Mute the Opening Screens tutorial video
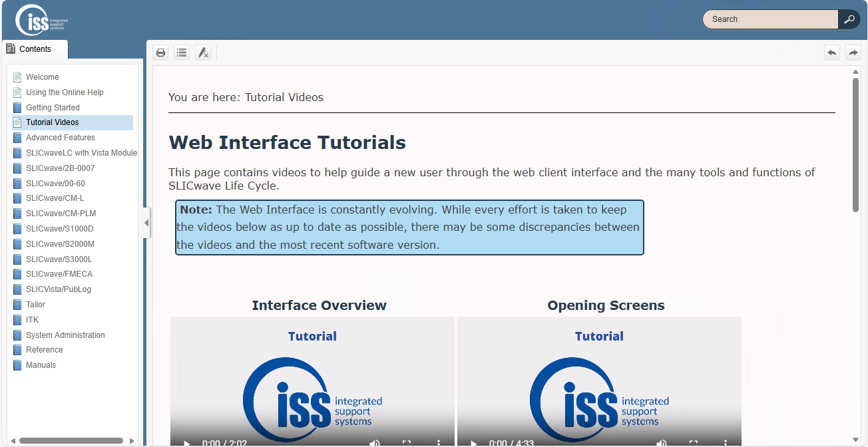Screen dimensions: 868x447 pos(661,443)
